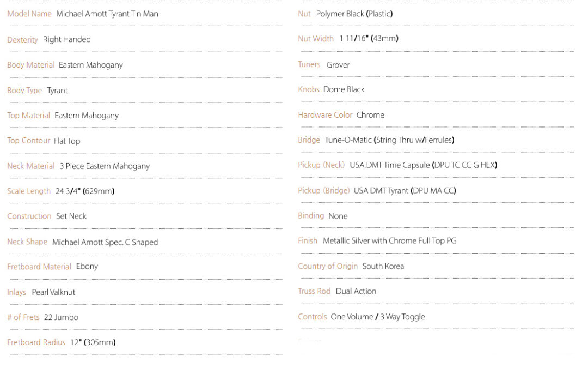Image resolution: width=588 pixels, height=368 pixels.
Task: Select the Grover tuners value
Action: click(x=338, y=65)
